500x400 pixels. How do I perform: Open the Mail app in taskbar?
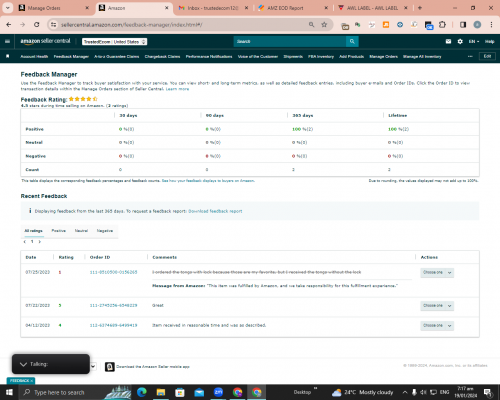[x=199, y=392]
